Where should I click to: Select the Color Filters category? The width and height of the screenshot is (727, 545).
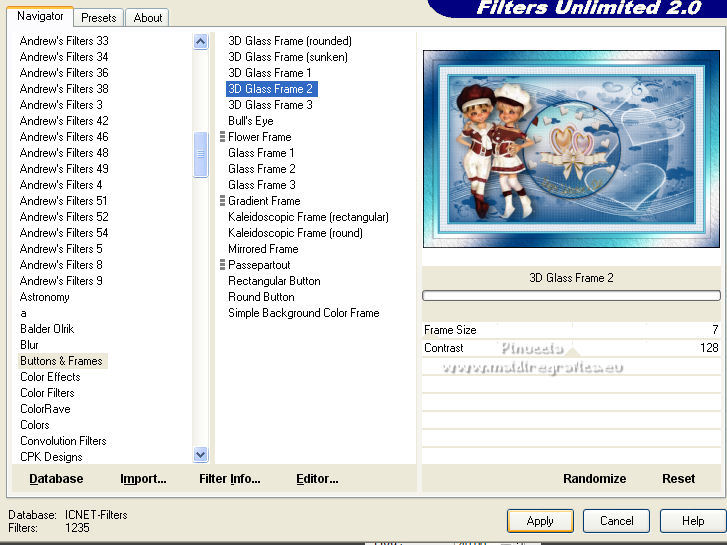pos(47,393)
